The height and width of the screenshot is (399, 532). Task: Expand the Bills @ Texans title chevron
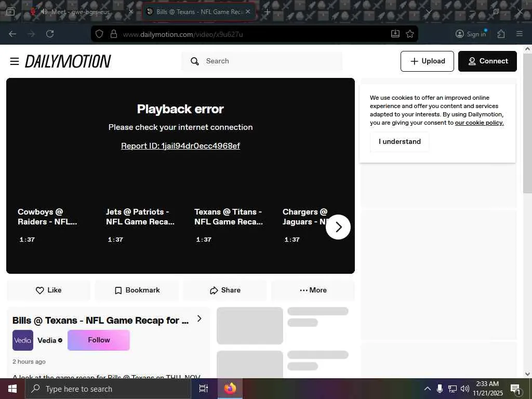coord(199,319)
